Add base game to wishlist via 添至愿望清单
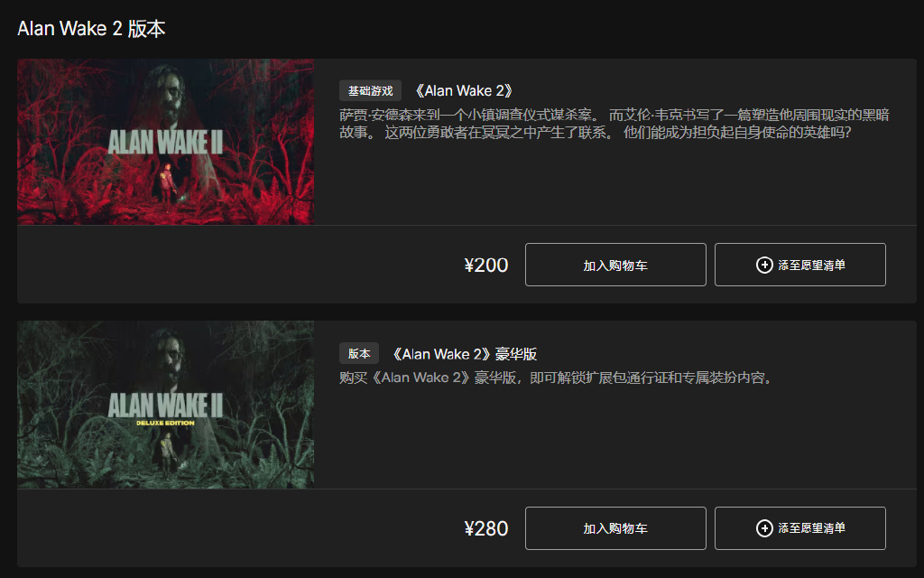The height and width of the screenshot is (578, 924). click(x=799, y=265)
